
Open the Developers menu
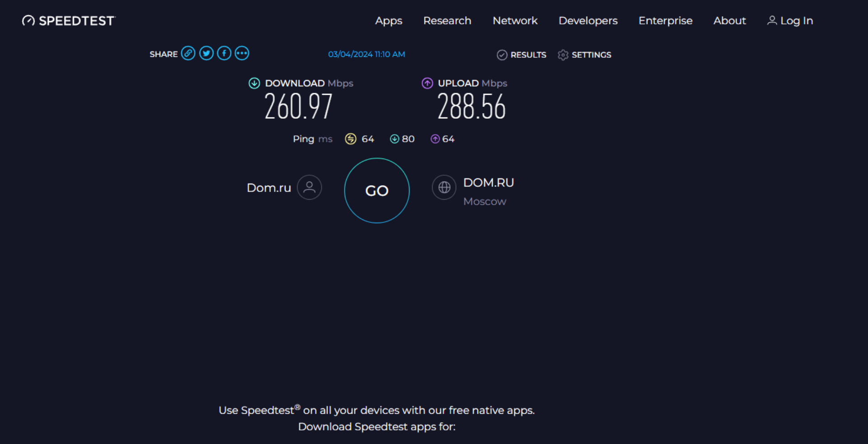click(x=588, y=21)
